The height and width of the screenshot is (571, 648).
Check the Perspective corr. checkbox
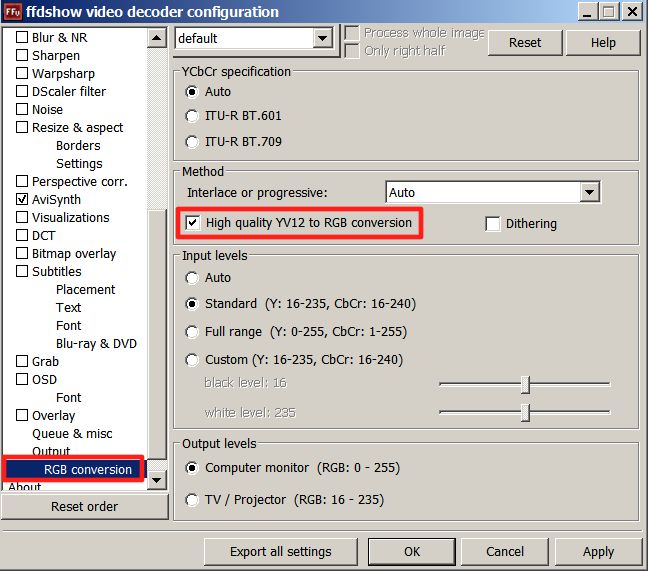point(21,181)
